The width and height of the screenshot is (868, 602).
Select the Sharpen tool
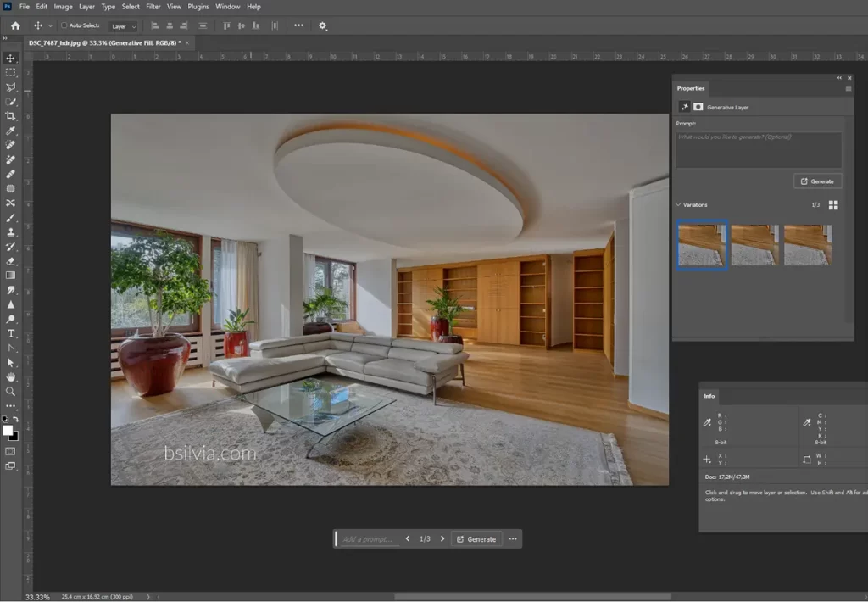10,304
